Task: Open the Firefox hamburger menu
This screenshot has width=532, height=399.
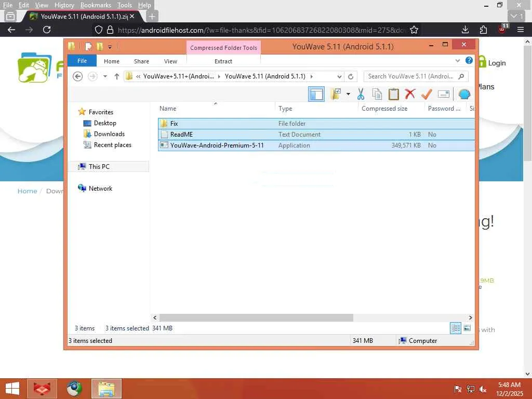Action: click(x=521, y=30)
